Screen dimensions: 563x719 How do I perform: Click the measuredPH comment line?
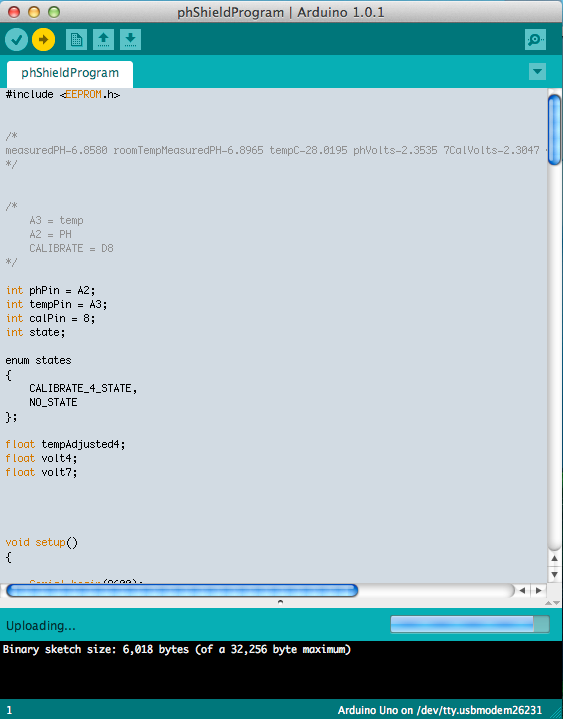point(276,150)
